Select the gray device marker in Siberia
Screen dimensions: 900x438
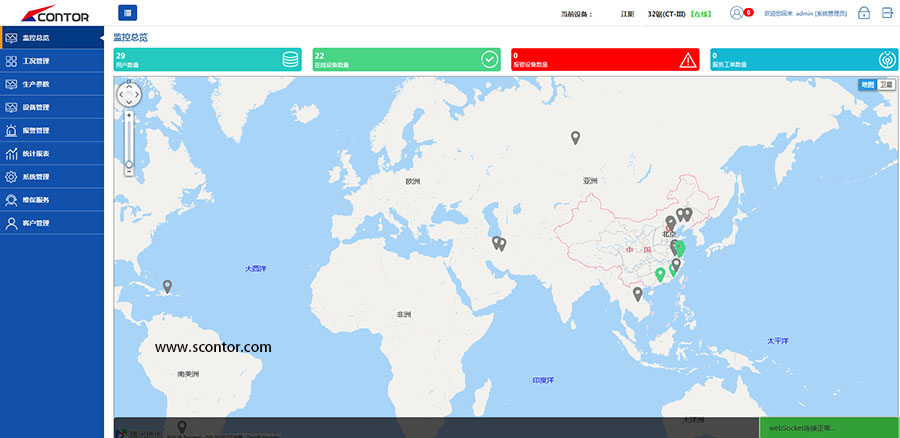click(575, 137)
